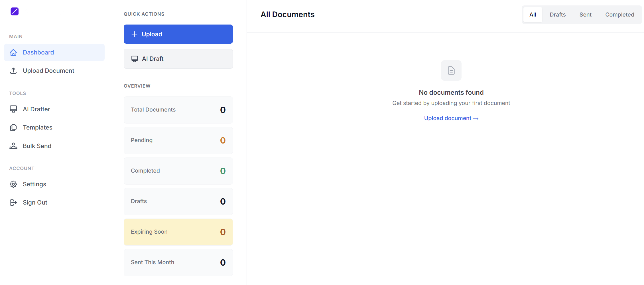644x285 pixels.
Task: Click the Sign Out door icon
Action: pyautogui.click(x=13, y=203)
